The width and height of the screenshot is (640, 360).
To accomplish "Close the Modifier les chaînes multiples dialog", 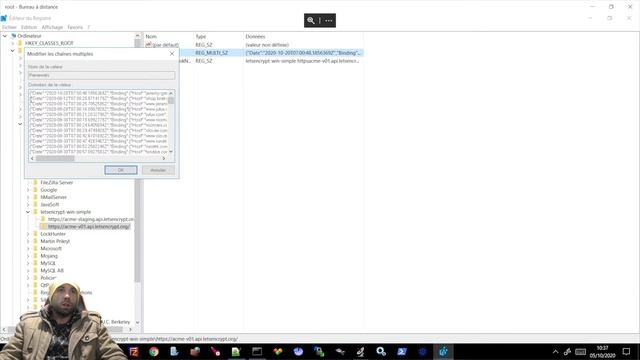I will 172,54.
